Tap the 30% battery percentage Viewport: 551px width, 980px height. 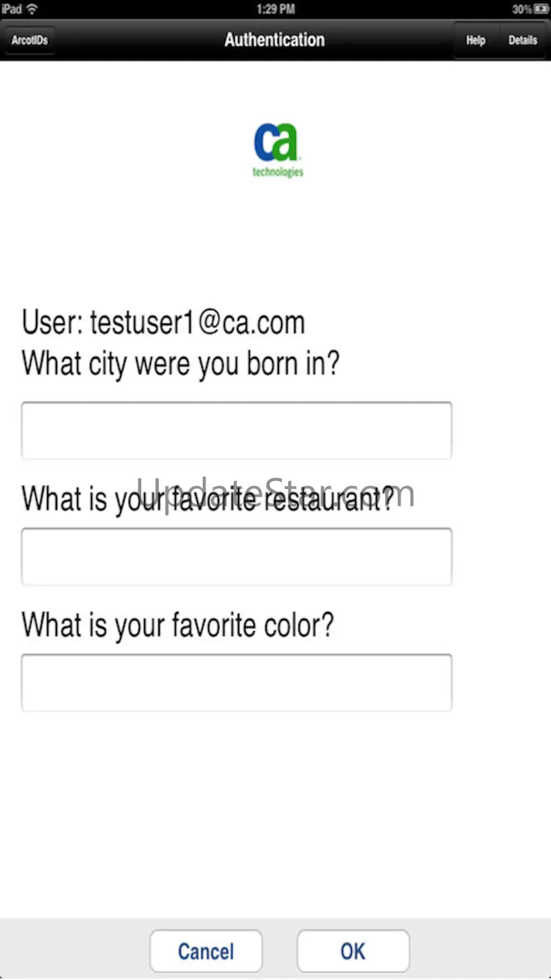521,9
